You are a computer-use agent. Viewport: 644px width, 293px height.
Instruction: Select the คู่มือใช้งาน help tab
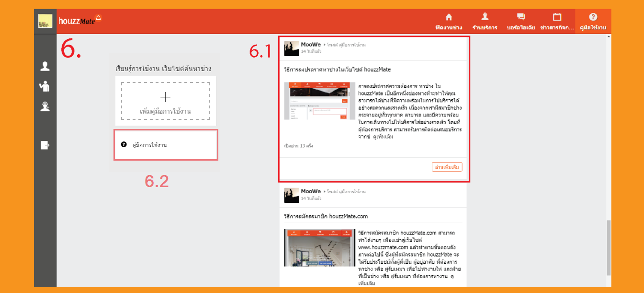(593, 22)
